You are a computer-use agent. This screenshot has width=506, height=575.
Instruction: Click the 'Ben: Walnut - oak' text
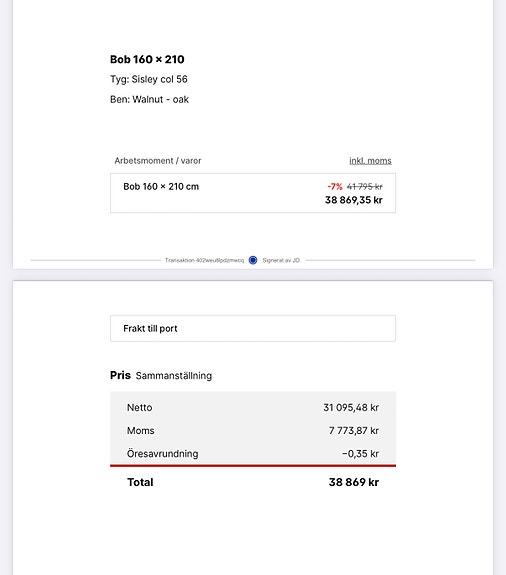[x=149, y=99]
